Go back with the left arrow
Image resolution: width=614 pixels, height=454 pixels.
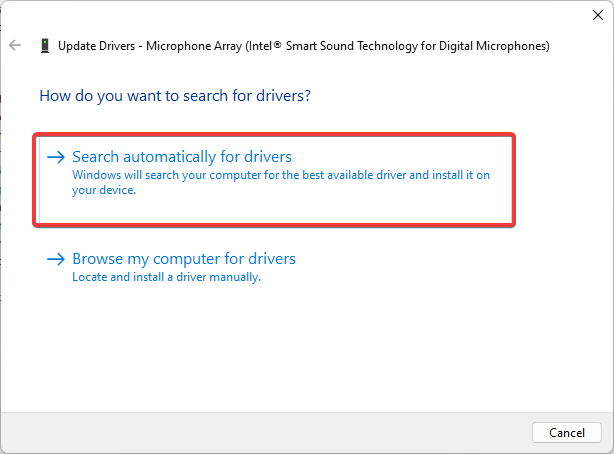(15, 45)
